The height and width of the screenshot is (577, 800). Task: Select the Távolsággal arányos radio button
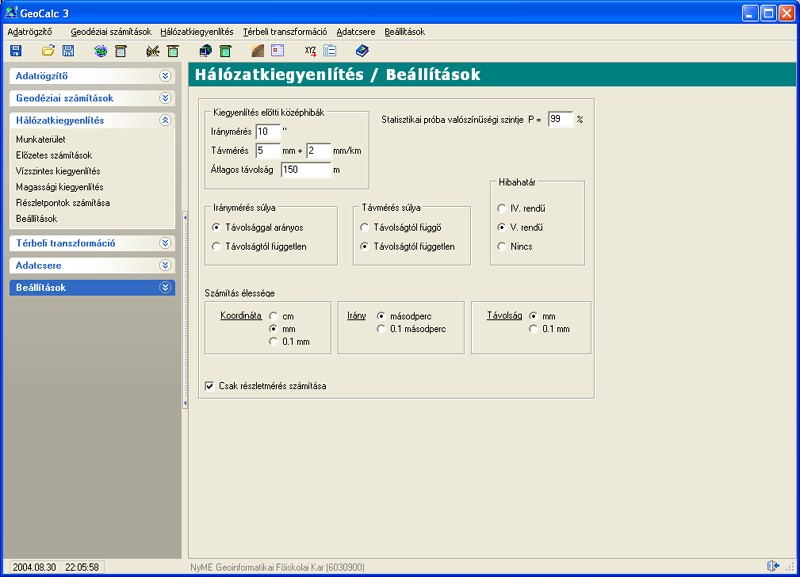tap(216, 228)
